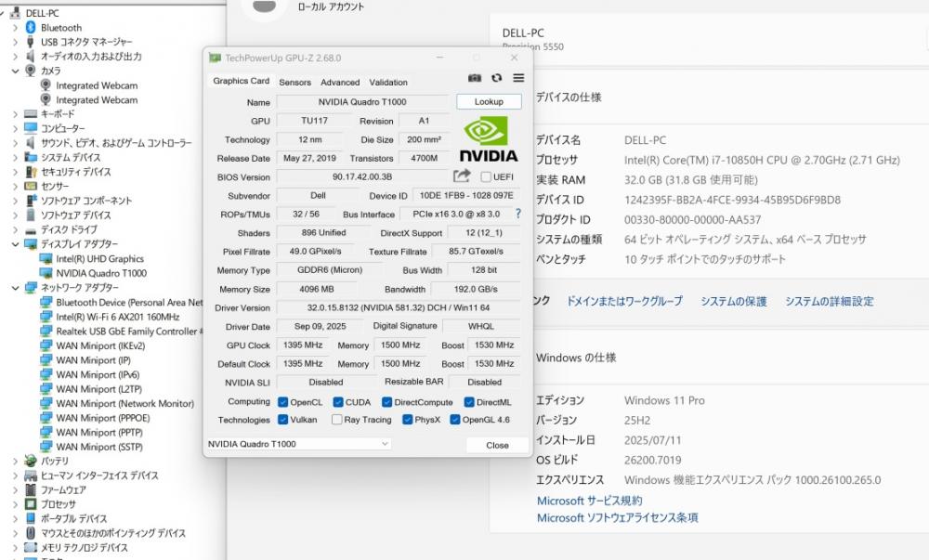Click the プロセッサ processor icon
This screenshot has height=560, width=929.
[31, 503]
